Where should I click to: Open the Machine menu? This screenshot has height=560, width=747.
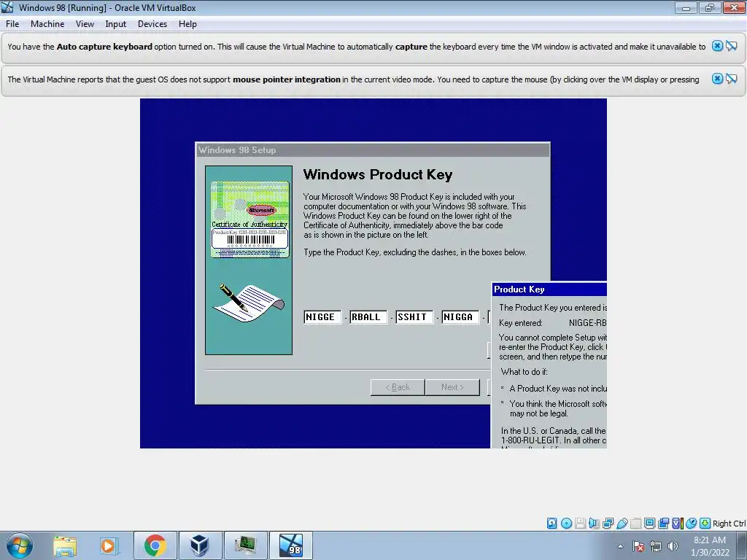(47, 24)
